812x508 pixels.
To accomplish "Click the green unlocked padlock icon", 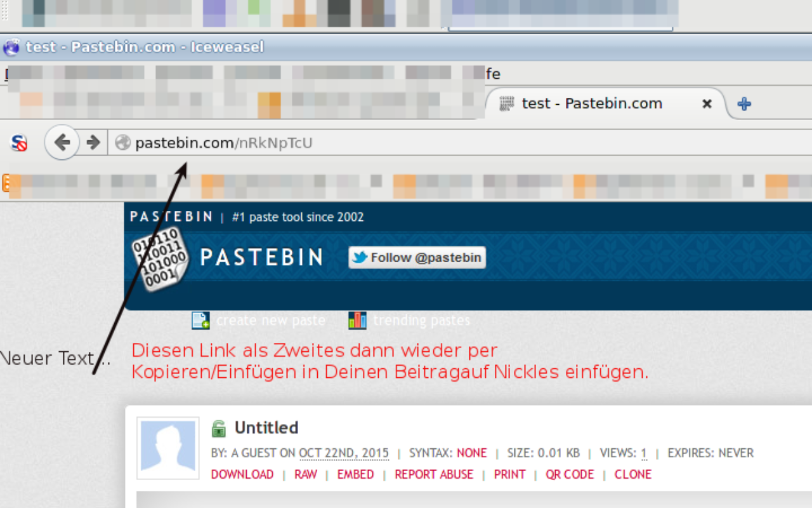I will (x=219, y=429).
